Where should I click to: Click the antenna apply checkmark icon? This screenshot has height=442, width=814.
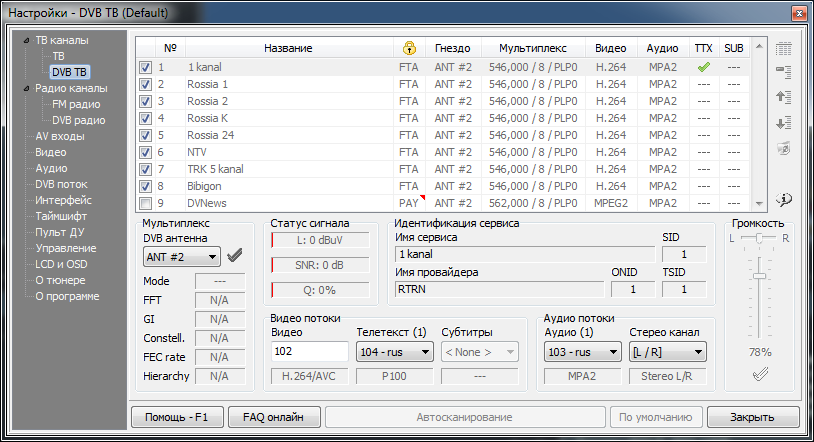[x=235, y=256]
